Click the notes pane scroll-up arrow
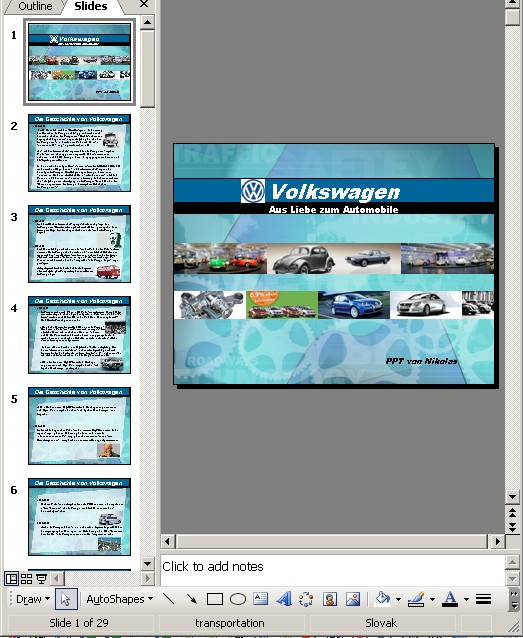The height and width of the screenshot is (638, 523). click(x=512, y=562)
